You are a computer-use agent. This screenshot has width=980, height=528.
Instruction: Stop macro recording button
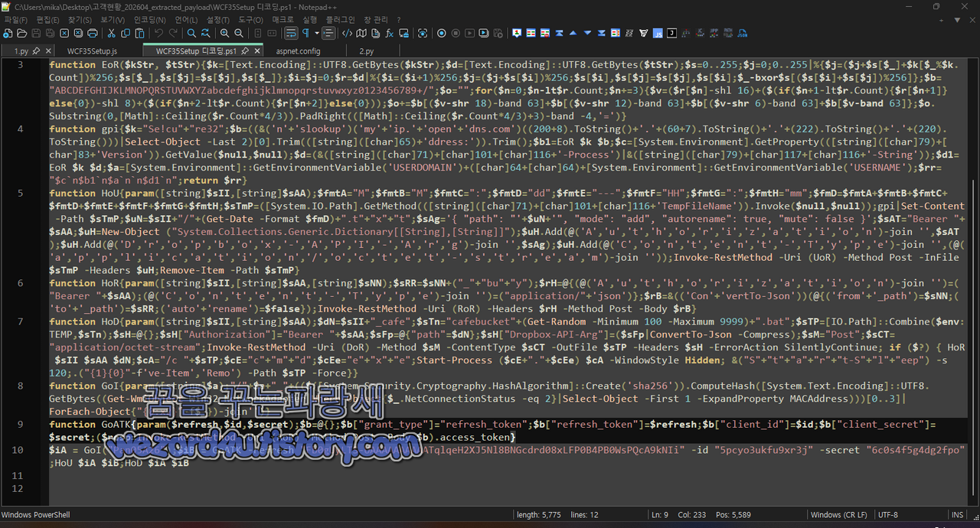(x=456, y=33)
